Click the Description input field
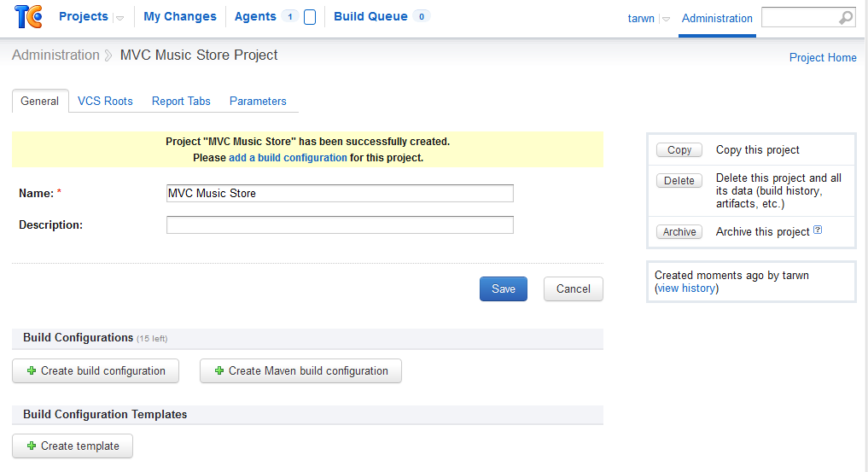Screen dimensions: 868x472 [340, 224]
